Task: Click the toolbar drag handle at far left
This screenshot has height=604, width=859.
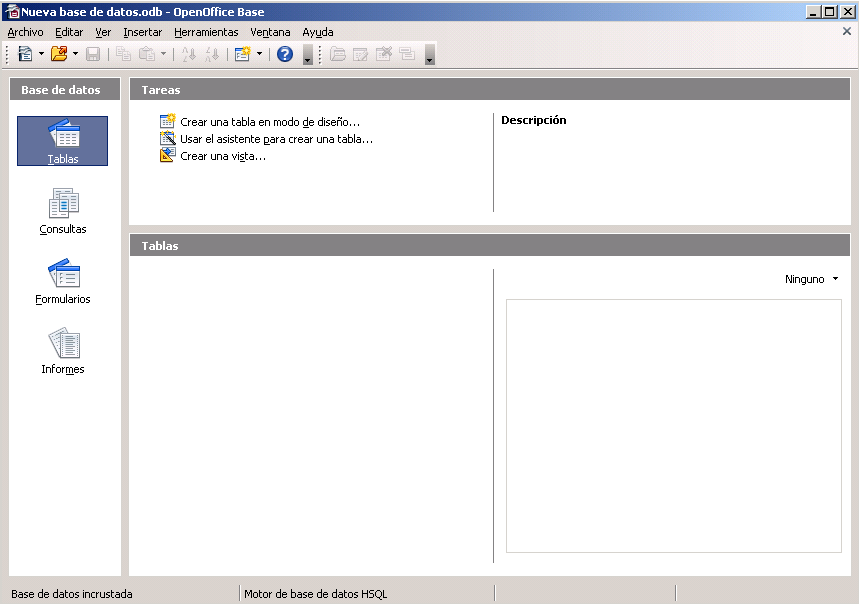Action: pos(7,54)
